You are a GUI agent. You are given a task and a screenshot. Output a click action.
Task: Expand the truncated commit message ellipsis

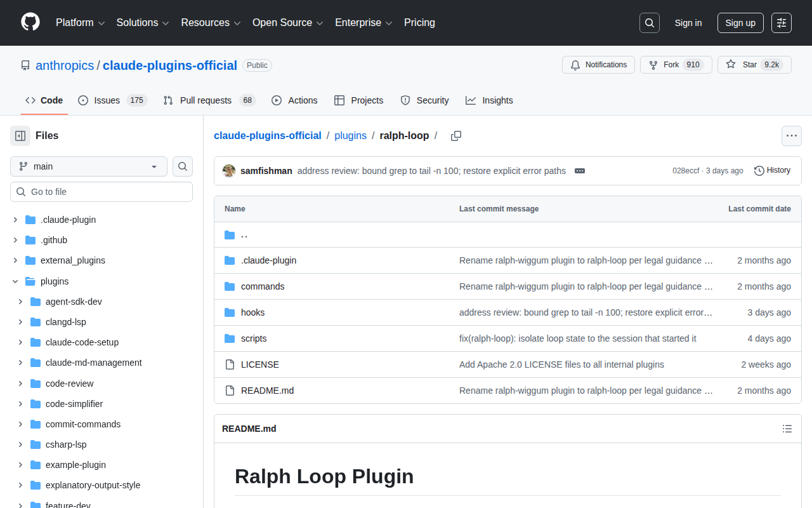click(x=579, y=171)
